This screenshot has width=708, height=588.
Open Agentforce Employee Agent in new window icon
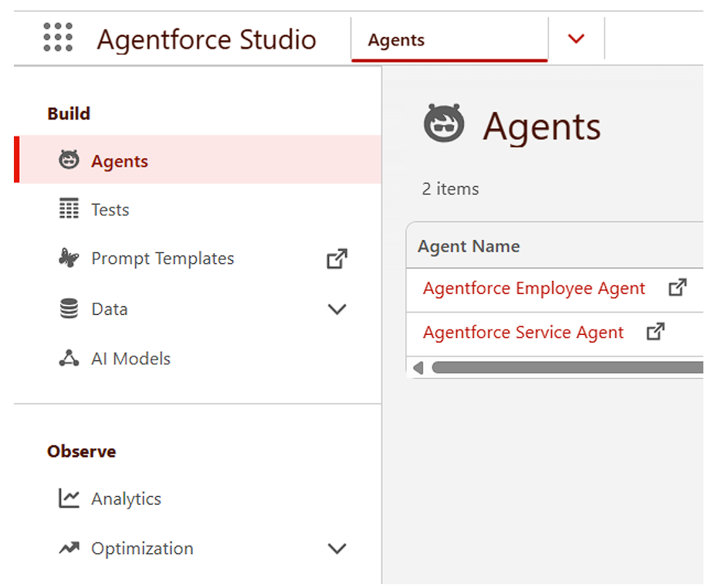[x=678, y=288]
